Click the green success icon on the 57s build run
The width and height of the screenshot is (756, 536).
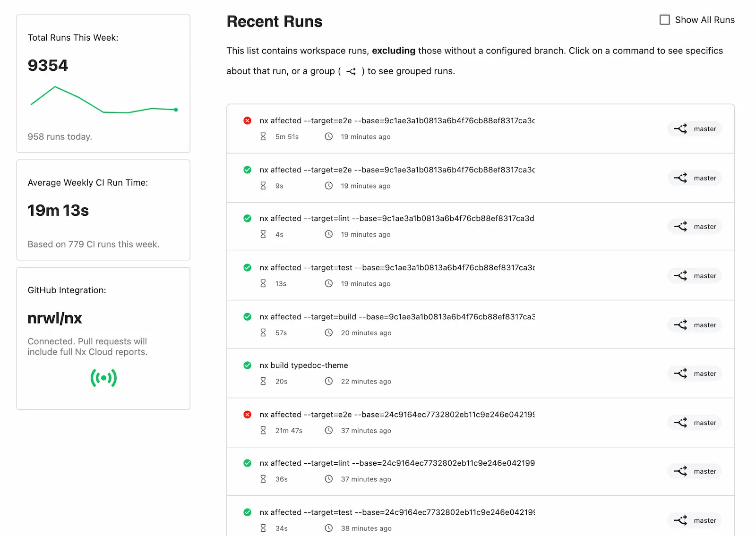click(x=247, y=317)
